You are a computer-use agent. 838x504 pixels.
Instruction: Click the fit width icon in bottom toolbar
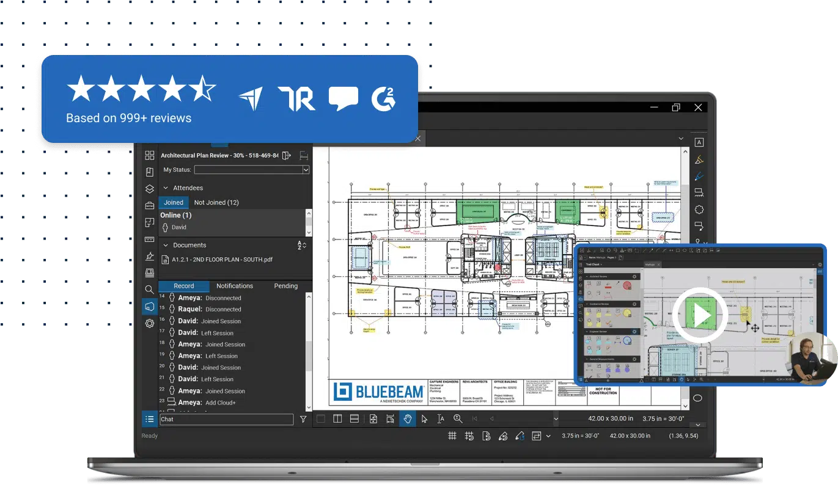[x=391, y=418]
